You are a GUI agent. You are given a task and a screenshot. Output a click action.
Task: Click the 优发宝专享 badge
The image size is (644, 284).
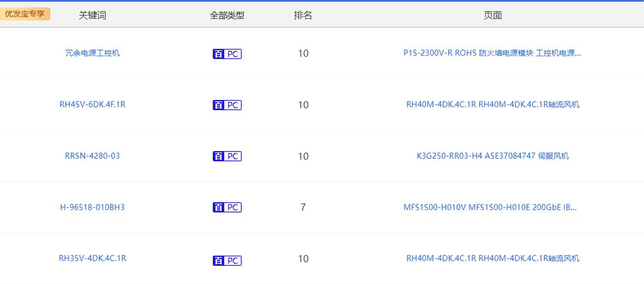25,14
